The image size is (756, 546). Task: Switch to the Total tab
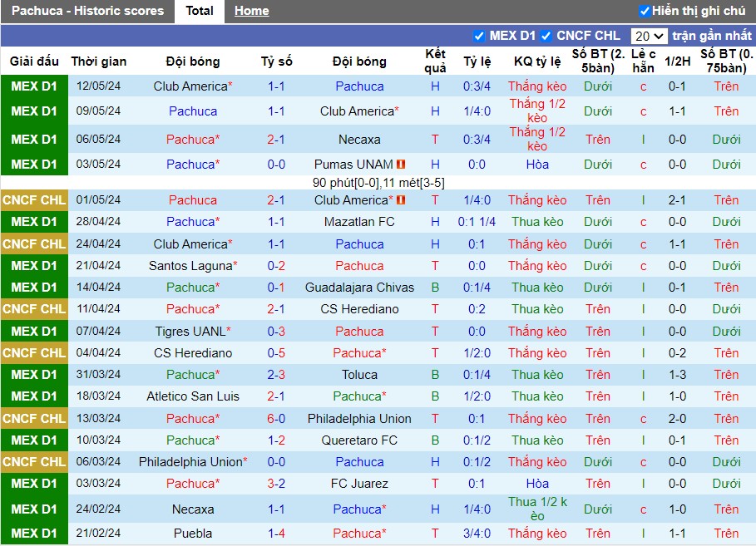click(200, 11)
